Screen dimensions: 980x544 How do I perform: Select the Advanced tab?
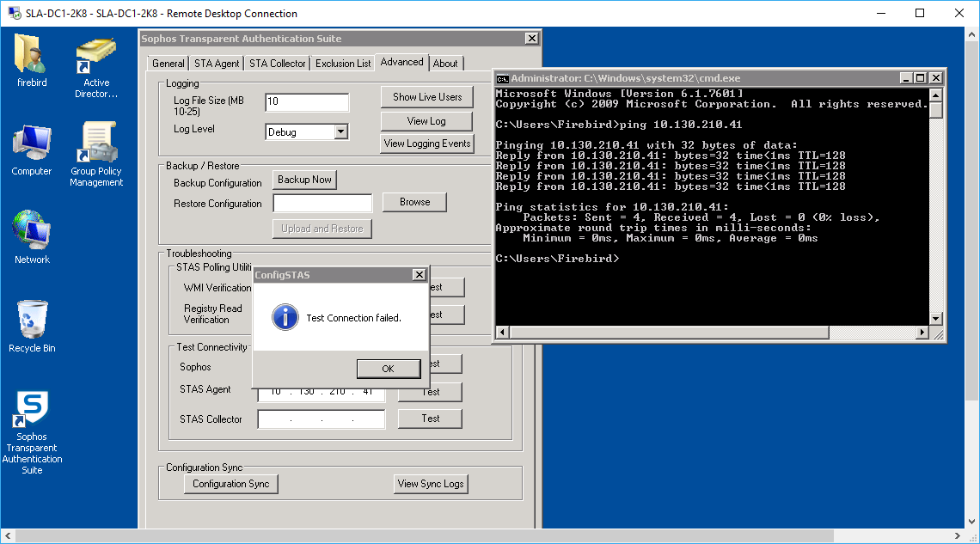click(401, 62)
